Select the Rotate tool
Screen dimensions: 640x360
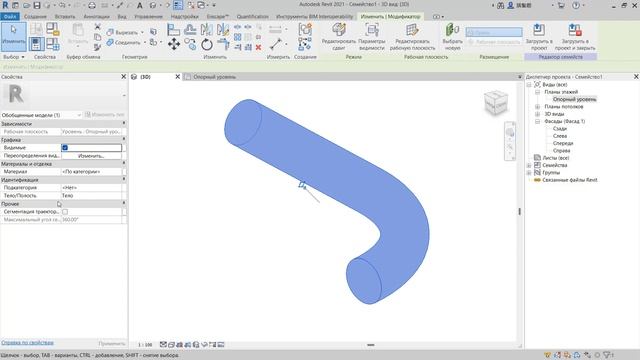click(207, 44)
